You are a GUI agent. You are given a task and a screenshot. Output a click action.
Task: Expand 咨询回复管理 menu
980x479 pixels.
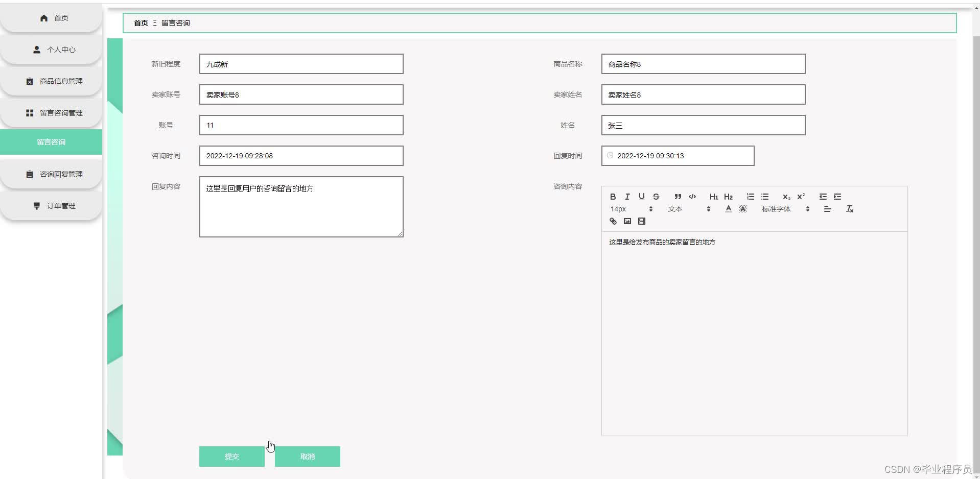coord(51,174)
